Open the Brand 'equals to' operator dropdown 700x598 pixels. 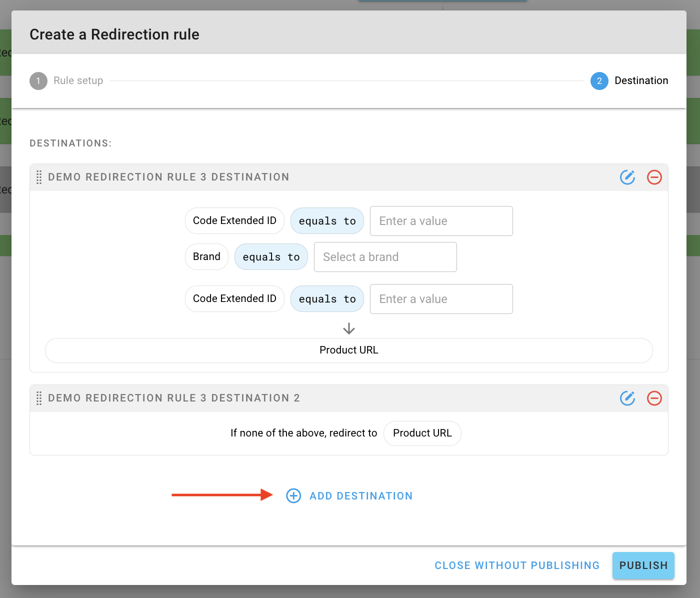click(271, 256)
